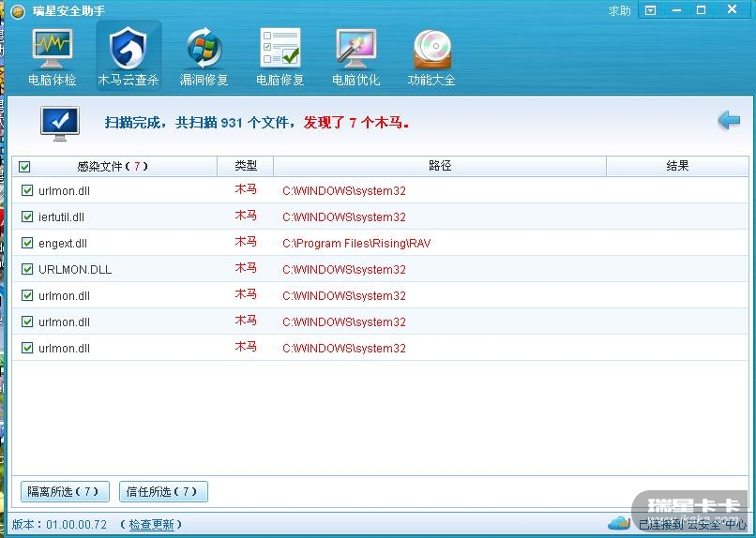Image resolution: width=756 pixels, height=538 pixels.
Task: Click the C:\Program Files\Rising\RAV path
Action: [356, 244]
